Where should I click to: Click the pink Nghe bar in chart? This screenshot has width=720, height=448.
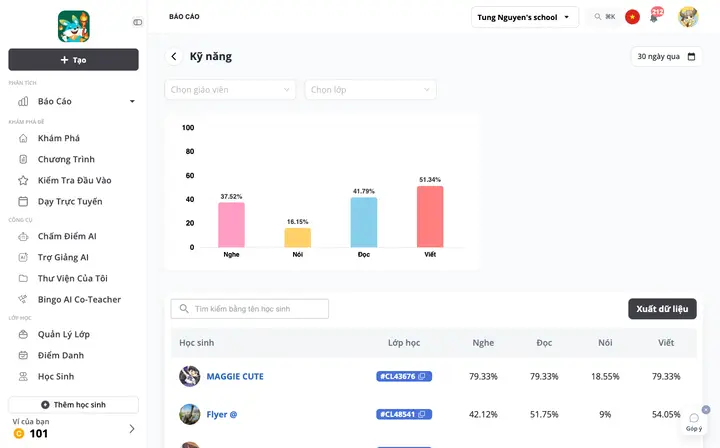pos(231,225)
